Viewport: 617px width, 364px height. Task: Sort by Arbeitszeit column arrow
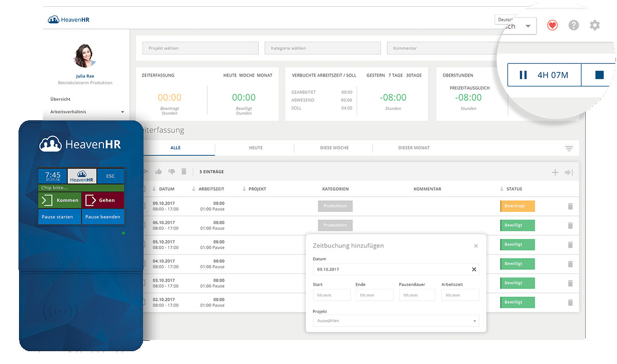click(193, 189)
